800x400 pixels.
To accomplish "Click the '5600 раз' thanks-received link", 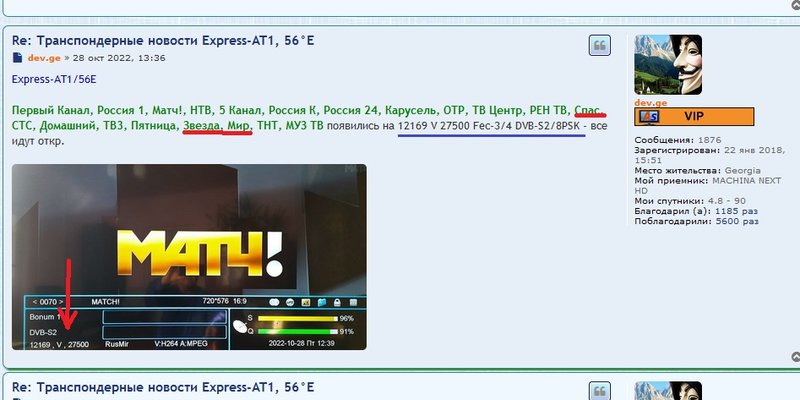I will tap(741, 222).
